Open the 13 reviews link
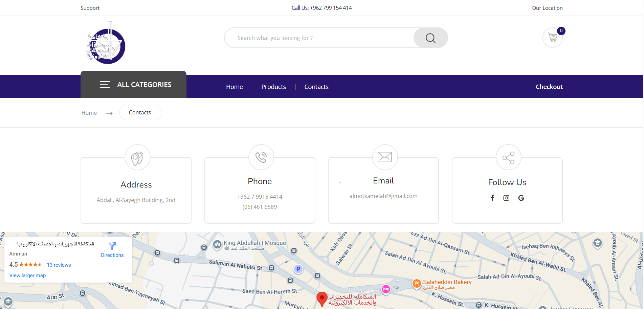The width and height of the screenshot is (644, 309). [x=59, y=265]
